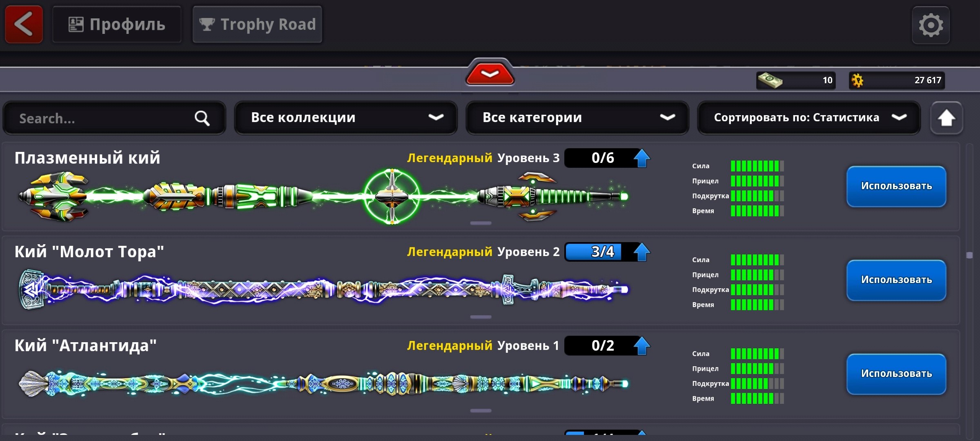Open settings via the gear icon
980x441 pixels.
(931, 25)
